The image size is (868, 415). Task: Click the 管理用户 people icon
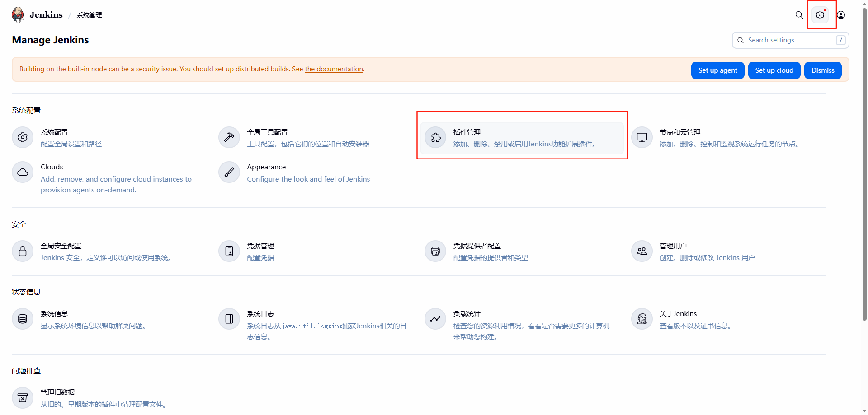click(x=642, y=251)
